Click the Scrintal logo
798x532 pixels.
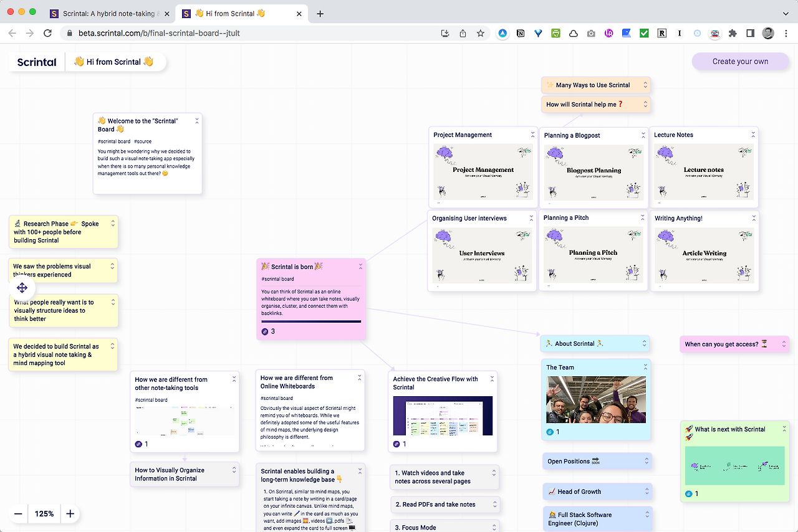coord(37,62)
